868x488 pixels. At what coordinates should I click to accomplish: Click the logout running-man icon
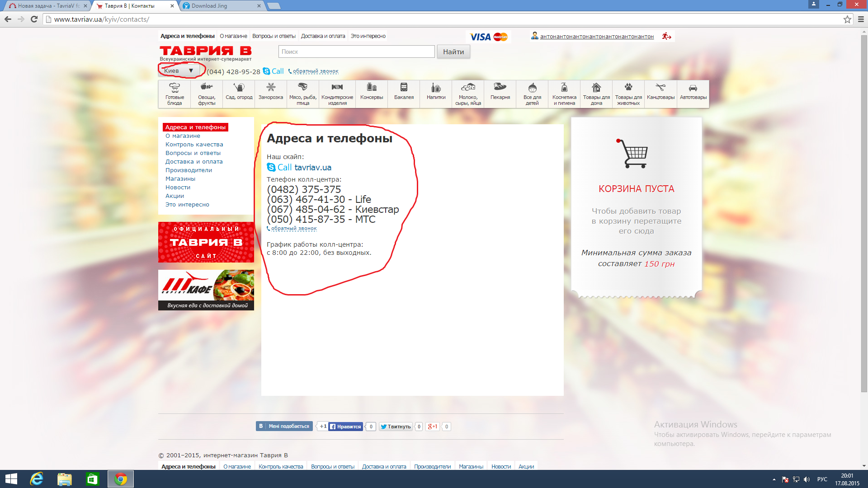[666, 36]
